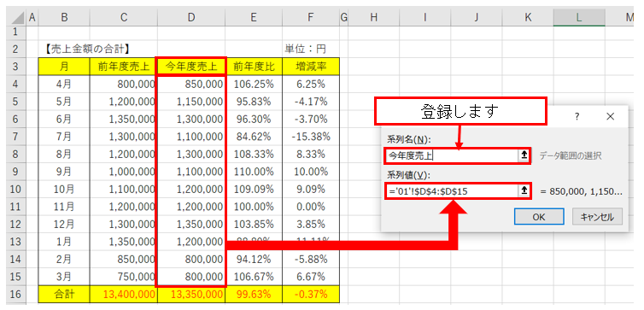The height and width of the screenshot is (310, 644).
Task: Click the range selector icon for 系列名
Action: tap(524, 155)
